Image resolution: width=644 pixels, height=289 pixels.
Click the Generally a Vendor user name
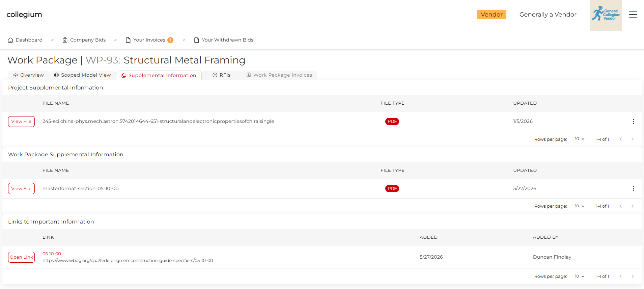click(548, 15)
